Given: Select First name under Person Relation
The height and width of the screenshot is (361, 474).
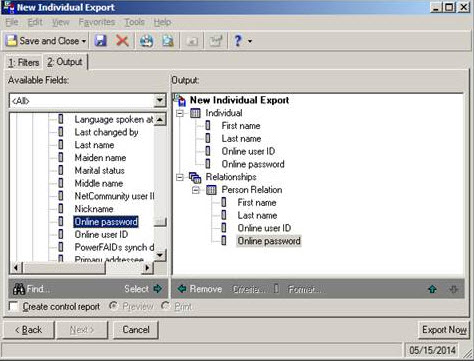Looking at the screenshot, I should click(257, 202).
